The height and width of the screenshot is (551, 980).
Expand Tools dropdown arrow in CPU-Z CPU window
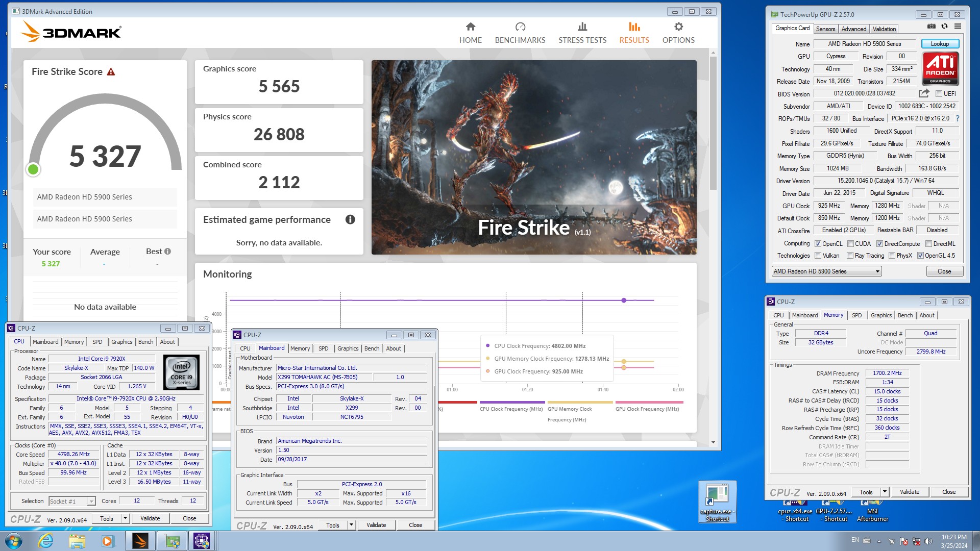[x=125, y=518]
